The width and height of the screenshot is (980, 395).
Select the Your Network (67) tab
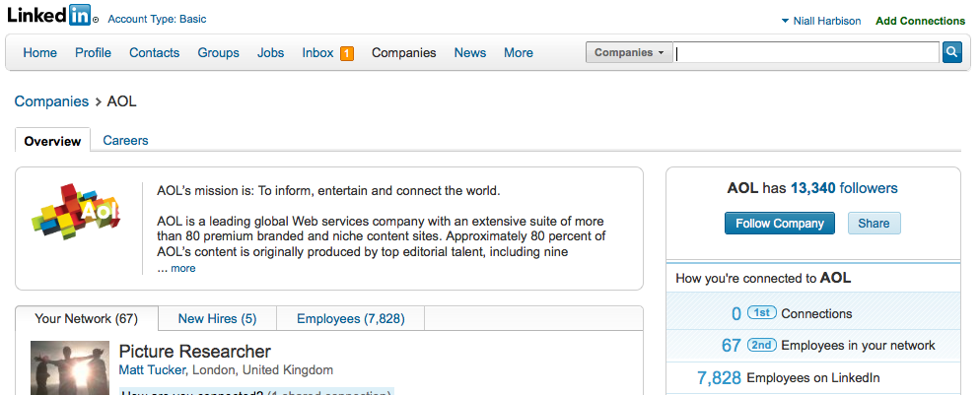[x=86, y=319]
